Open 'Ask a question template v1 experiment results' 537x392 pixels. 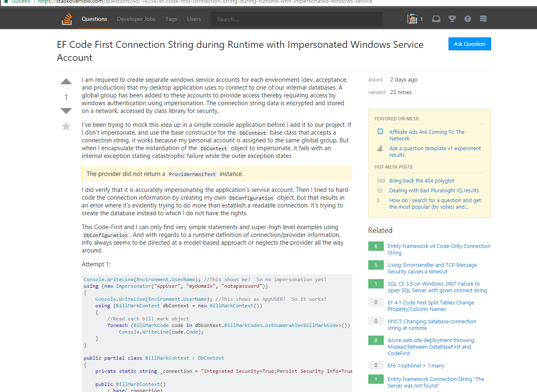click(435, 151)
